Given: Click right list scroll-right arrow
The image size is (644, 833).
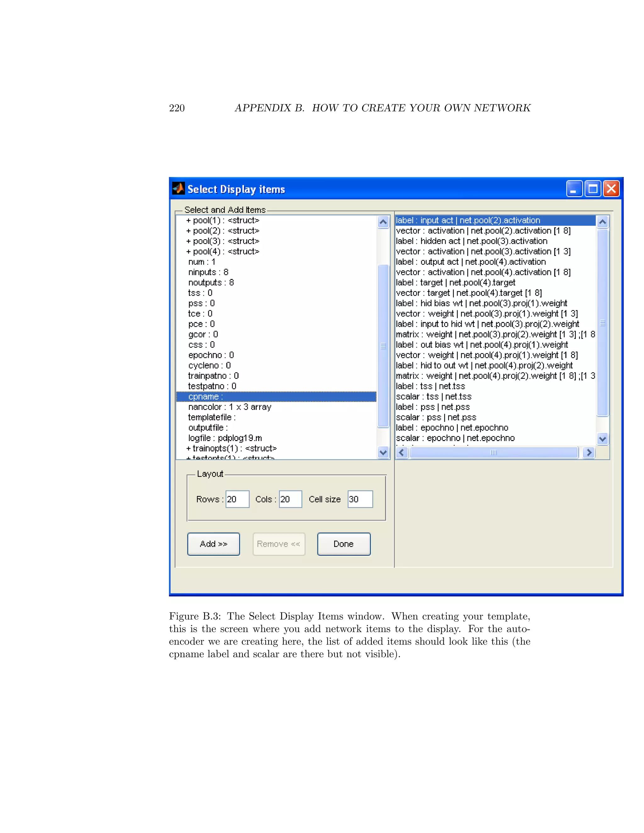Looking at the screenshot, I should click(x=589, y=452).
